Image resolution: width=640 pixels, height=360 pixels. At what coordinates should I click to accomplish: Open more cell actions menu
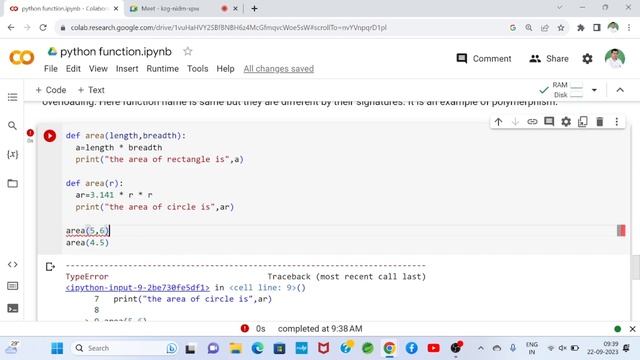coord(617,122)
